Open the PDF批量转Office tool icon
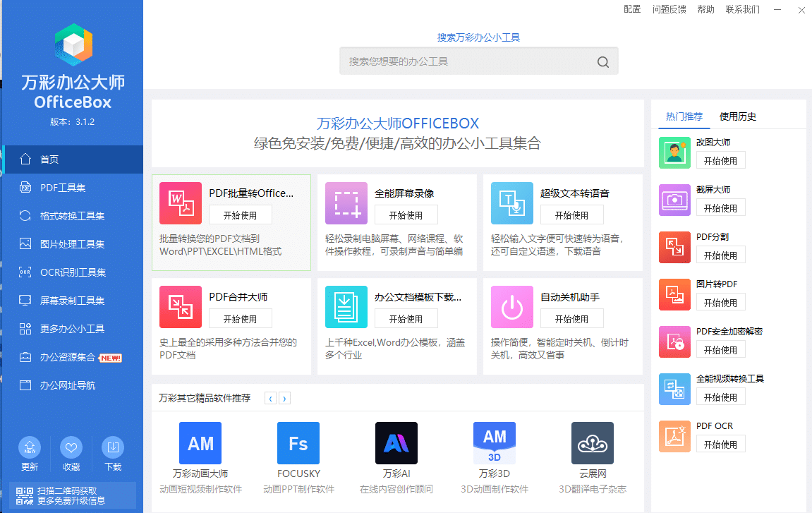812x513 pixels. [x=180, y=203]
